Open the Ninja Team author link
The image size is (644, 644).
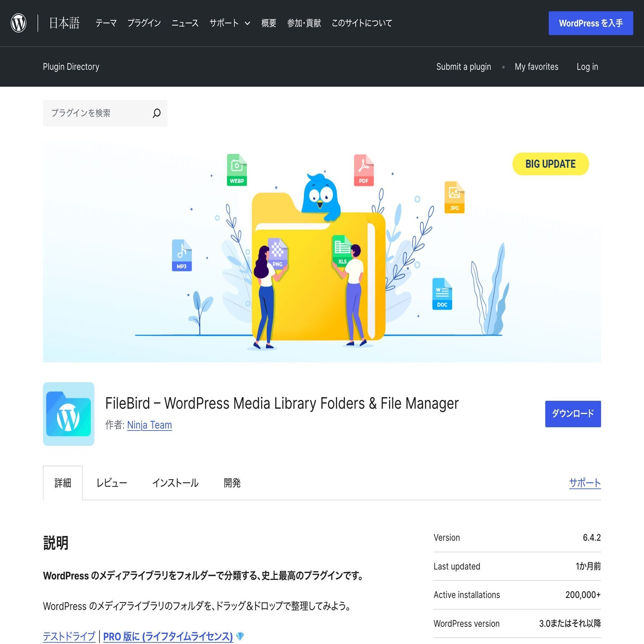click(149, 425)
